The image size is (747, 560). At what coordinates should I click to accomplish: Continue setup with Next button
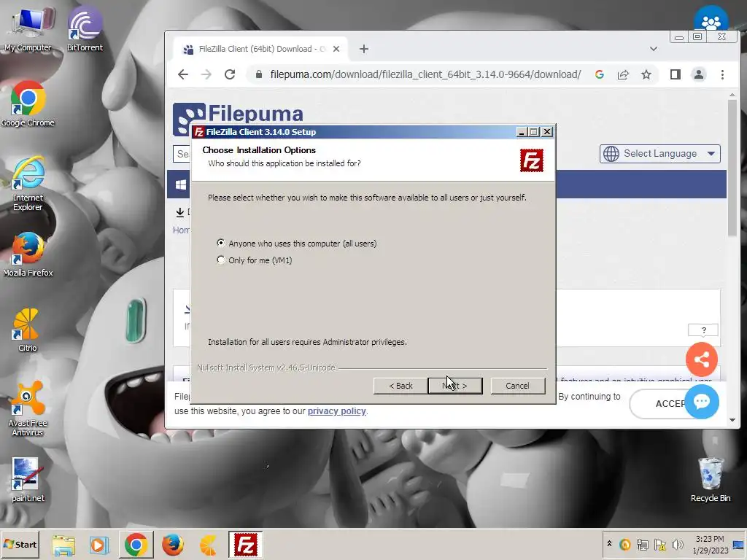coord(455,386)
